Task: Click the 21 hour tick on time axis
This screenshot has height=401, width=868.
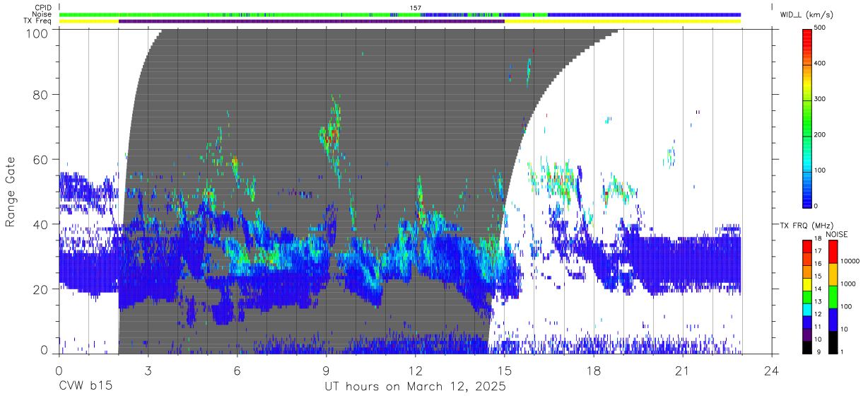Action: click(682, 371)
